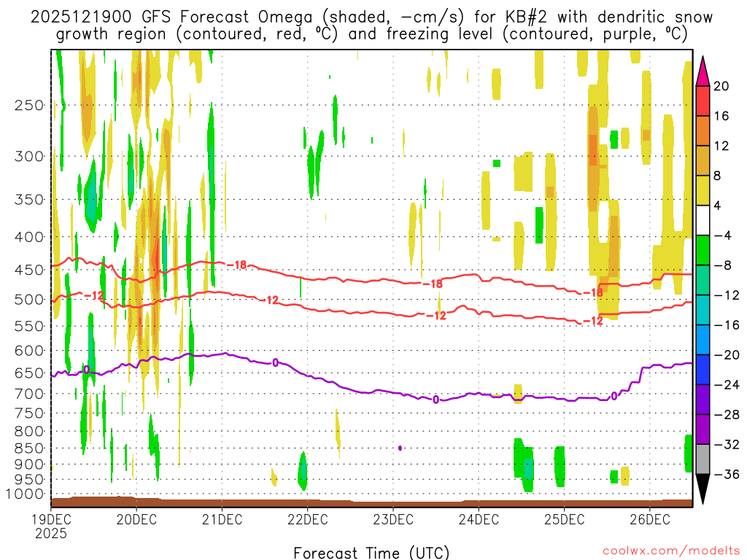Click the -12 contour label near 19DEC

94,296
